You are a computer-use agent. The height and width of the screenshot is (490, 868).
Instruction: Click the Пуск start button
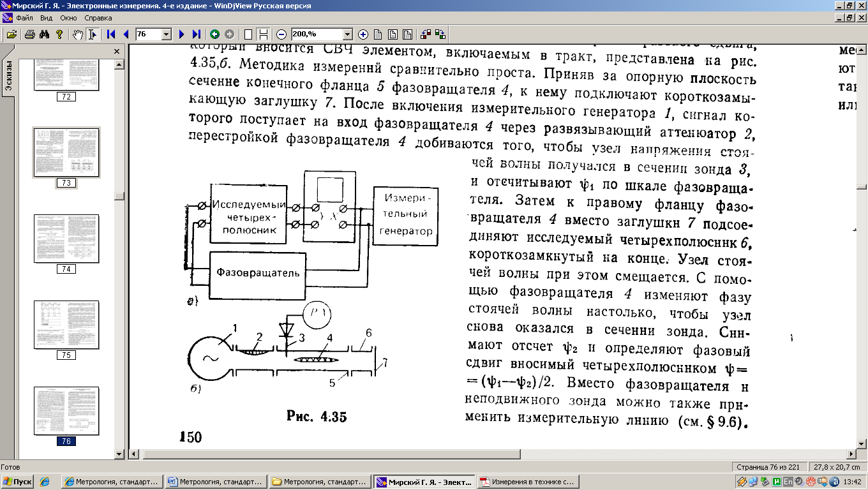point(18,482)
